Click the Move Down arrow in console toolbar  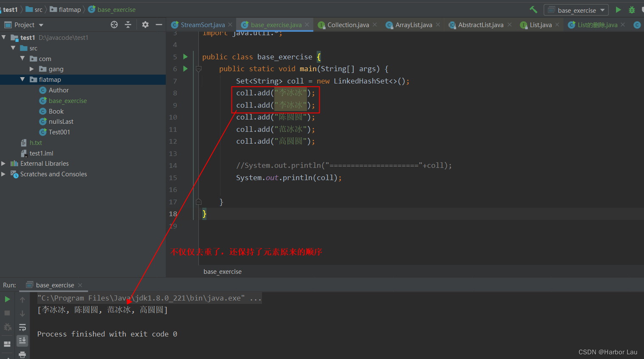pos(22,313)
